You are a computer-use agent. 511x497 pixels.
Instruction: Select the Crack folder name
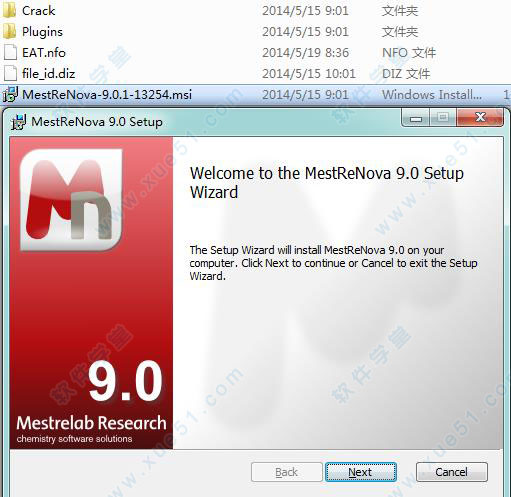pyautogui.click(x=38, y=11)
